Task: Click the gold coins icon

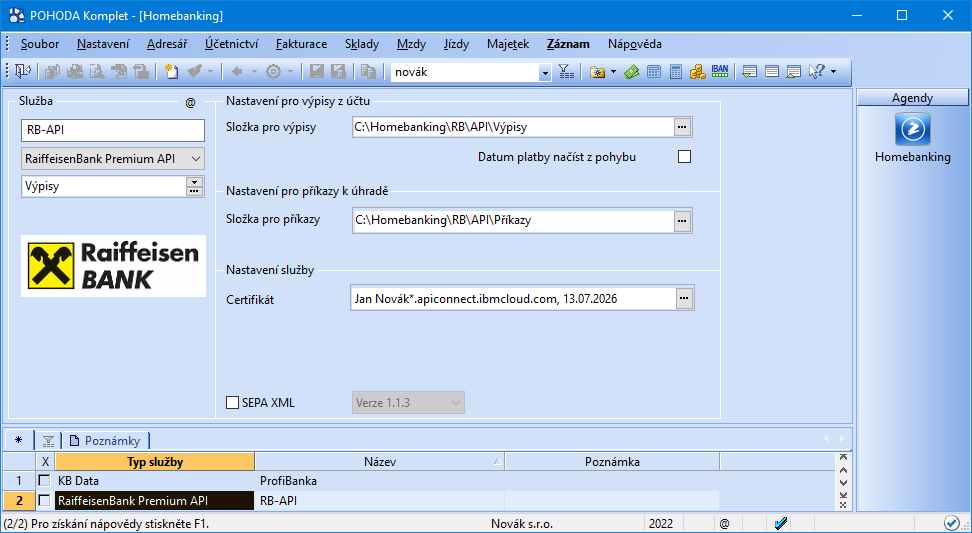Action: 697,72
